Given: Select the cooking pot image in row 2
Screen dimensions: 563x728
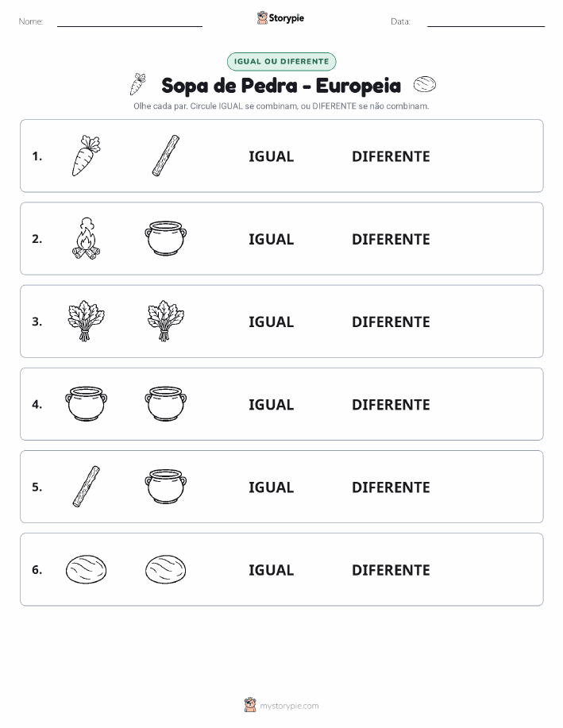Looking at the screenshot, I should pos(166,238).
